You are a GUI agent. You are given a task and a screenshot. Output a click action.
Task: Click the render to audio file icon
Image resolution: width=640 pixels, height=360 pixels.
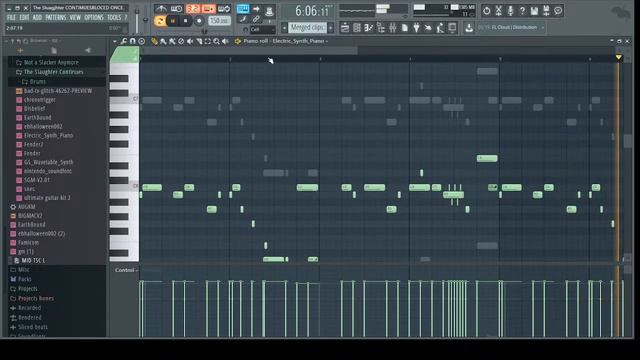(x=546, y=11)
